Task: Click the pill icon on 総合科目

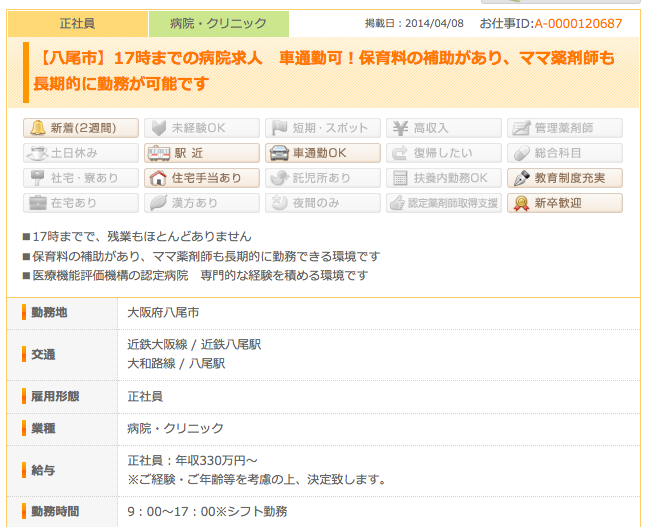Action: (521, 153)
